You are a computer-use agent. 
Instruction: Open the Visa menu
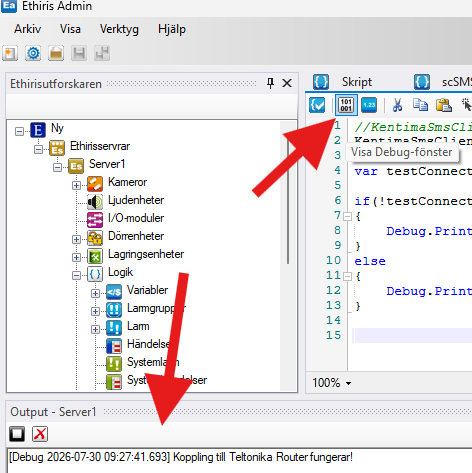point(70,29)
